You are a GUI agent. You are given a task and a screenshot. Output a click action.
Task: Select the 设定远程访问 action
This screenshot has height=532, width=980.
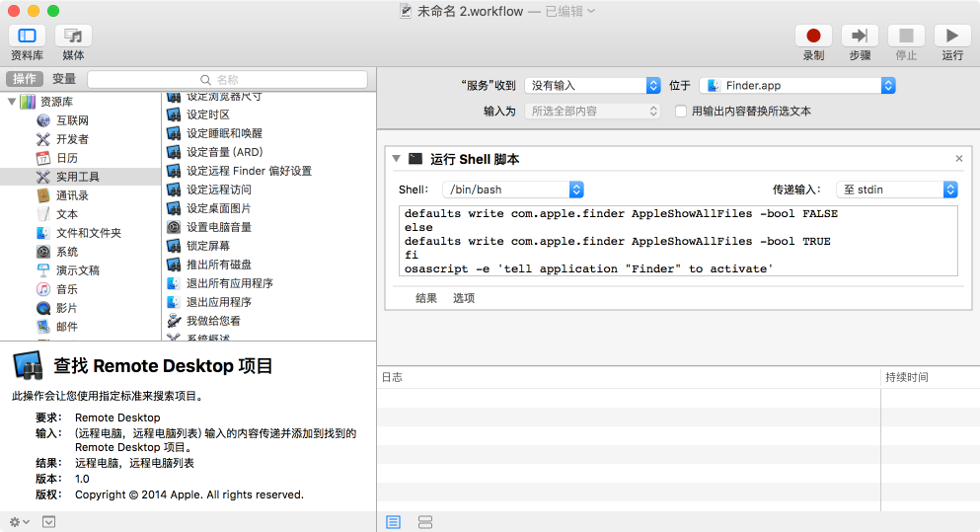[x=219, y=190]
